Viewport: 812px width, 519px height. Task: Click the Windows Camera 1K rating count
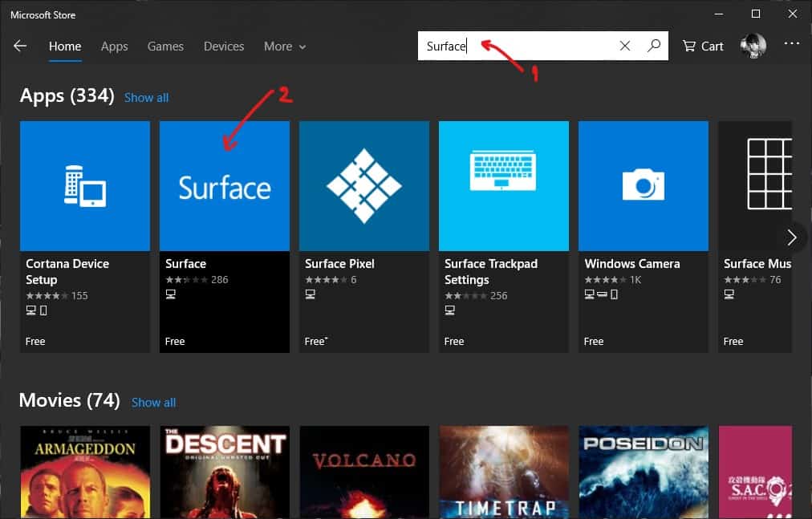[x=635, y=280]
